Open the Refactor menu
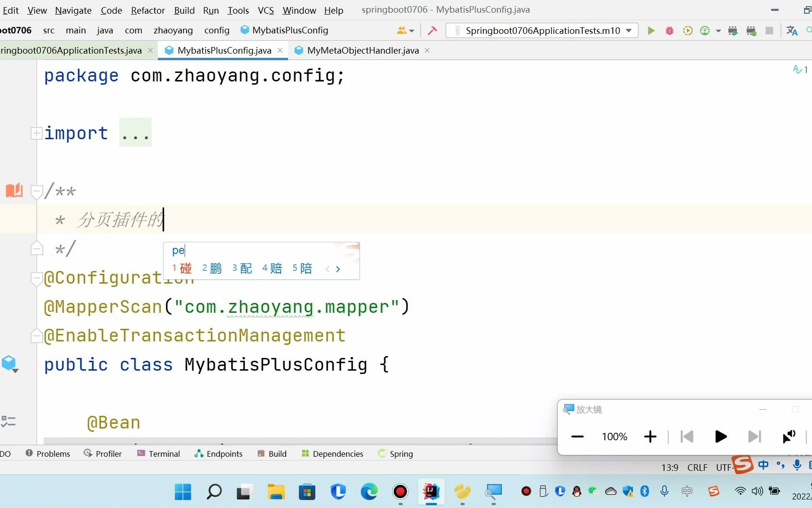Image resolution: width=812 pixels, height=508 pixels. (148, 10)
